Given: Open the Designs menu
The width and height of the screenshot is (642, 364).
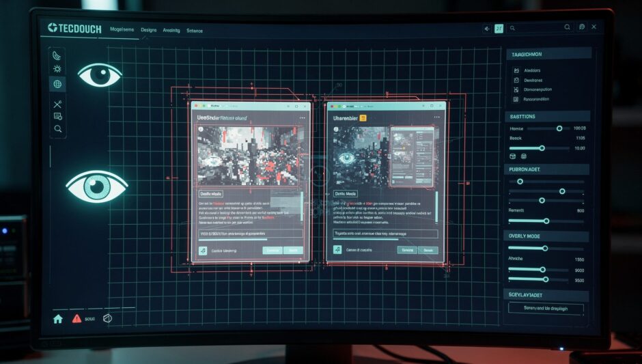Looking at the screenshot, I should click(149, 30).
